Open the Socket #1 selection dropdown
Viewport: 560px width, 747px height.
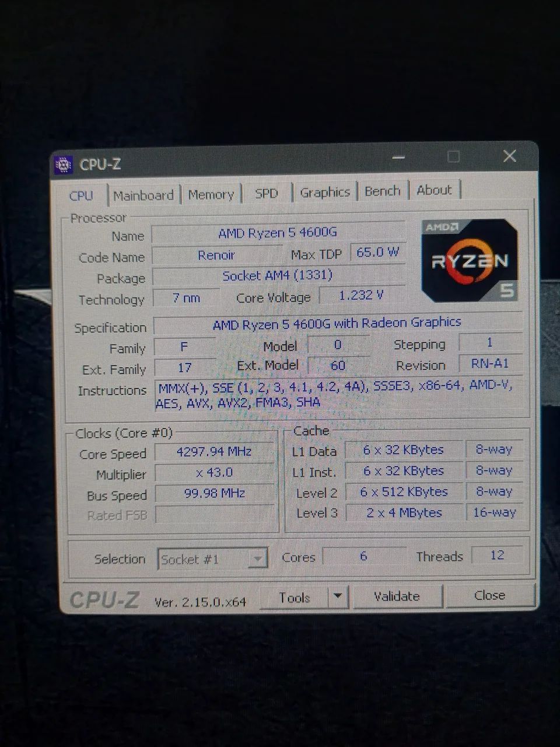point(213,559)
